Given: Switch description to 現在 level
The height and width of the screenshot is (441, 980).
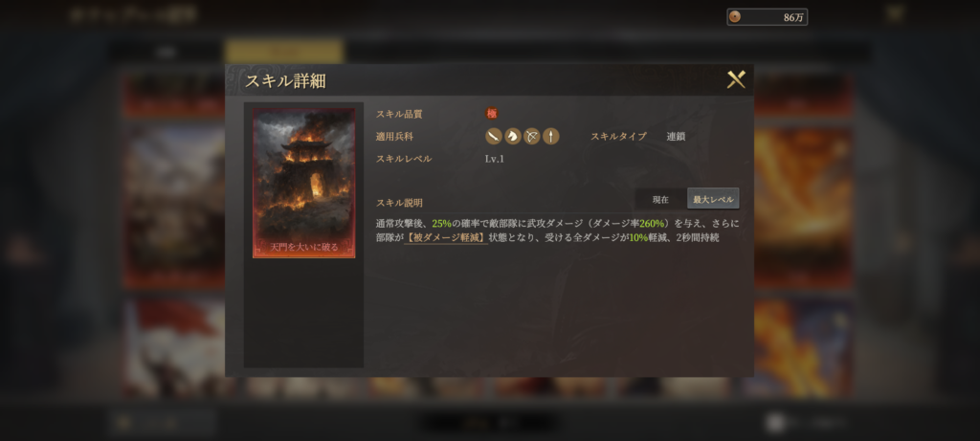Looking at the screenshot, I should (x=660, y=199).
